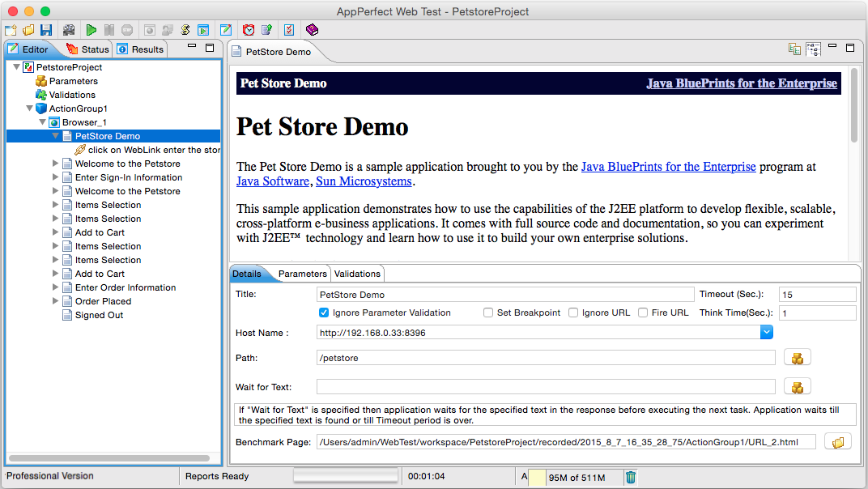Uncheck Ignore Parameter Validation
This screenshot has width=868, height=489.
tap(324, 313)
